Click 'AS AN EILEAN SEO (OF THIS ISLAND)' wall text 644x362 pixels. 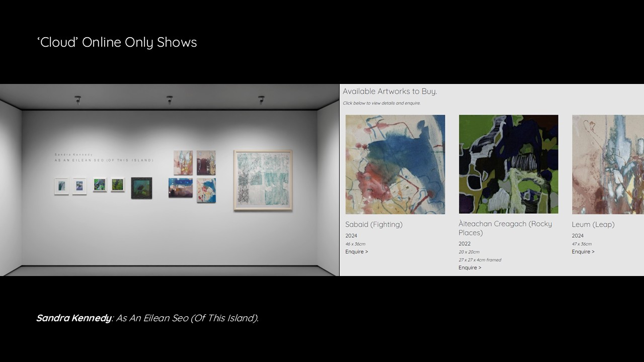click(x=104, y=160)
